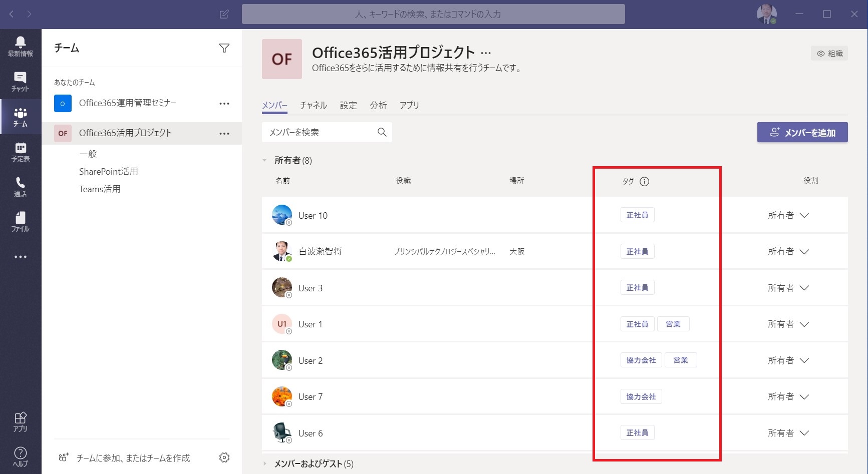Click 正社員 tag on User 6

[637, 433]
